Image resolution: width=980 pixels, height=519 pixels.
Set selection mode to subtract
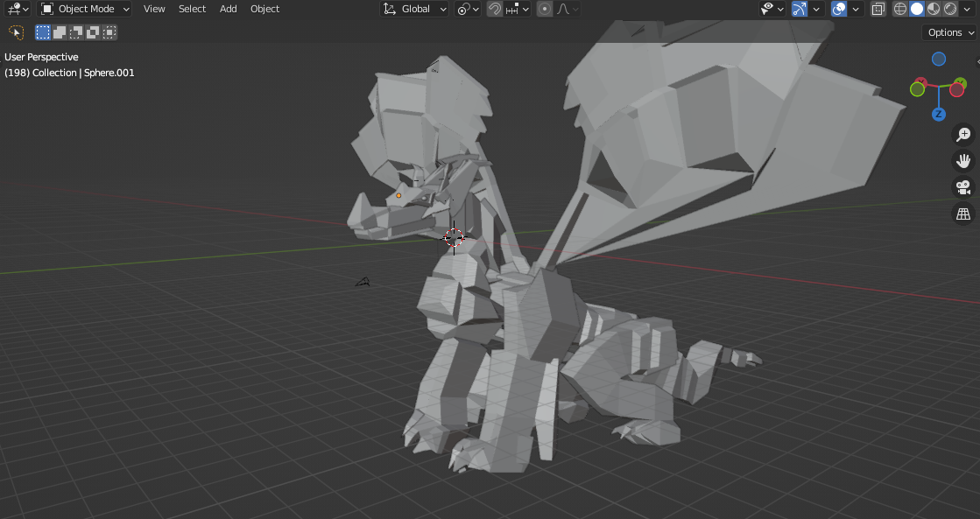pyautogui.click(x=76, y=32)
